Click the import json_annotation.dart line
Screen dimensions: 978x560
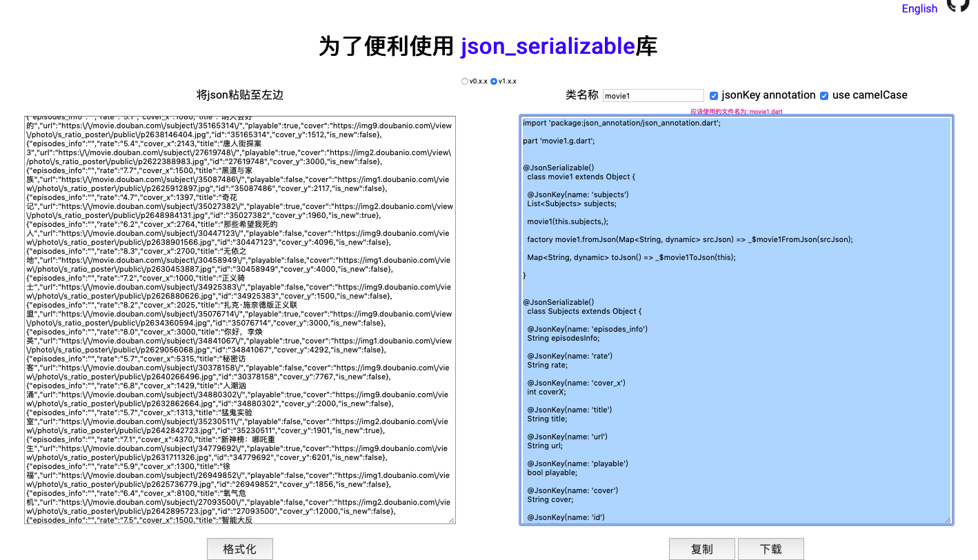click(621, 123)
